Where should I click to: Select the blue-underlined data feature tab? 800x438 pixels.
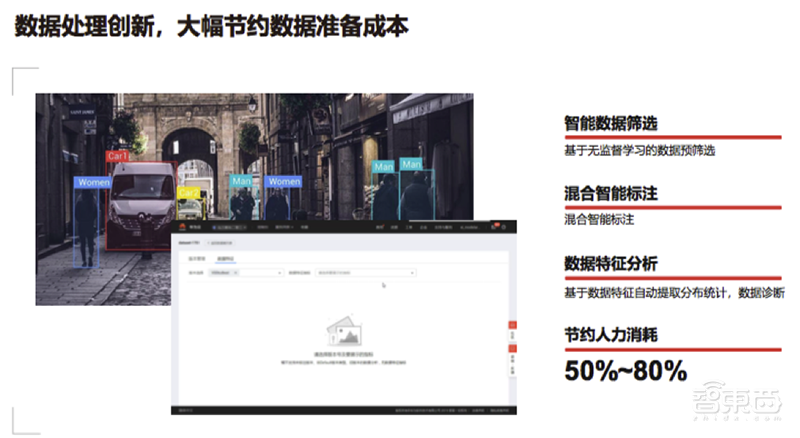(225, 259)
